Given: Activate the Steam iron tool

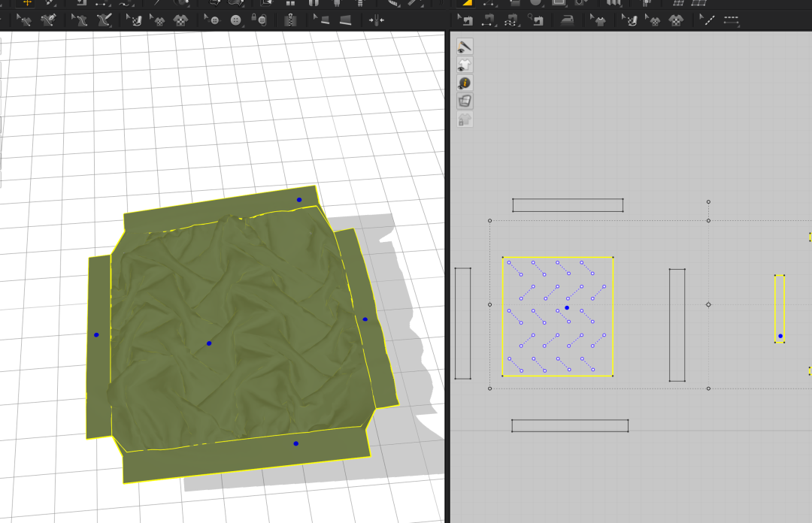Looking at the screenshot, I should pos(568,21).
